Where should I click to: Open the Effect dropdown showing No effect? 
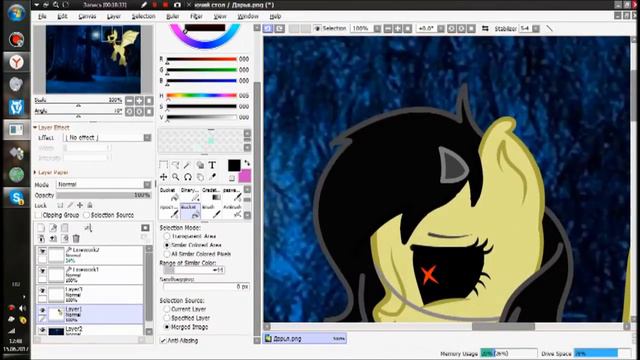click(x=107, y=138)
